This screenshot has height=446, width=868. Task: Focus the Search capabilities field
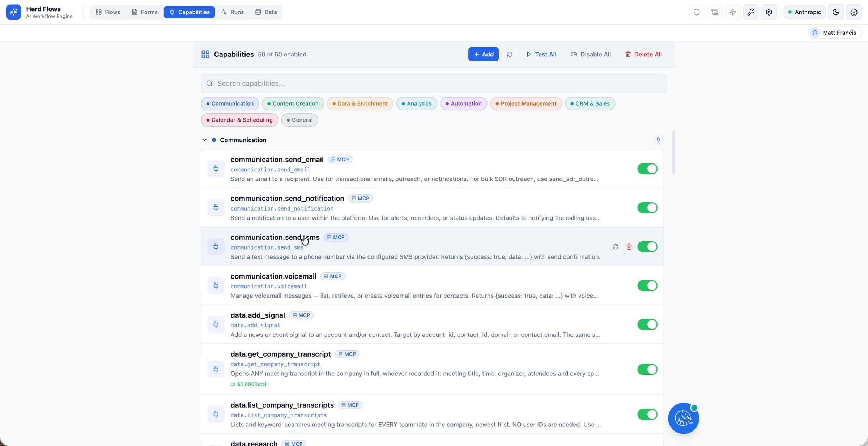click(434, 84)
